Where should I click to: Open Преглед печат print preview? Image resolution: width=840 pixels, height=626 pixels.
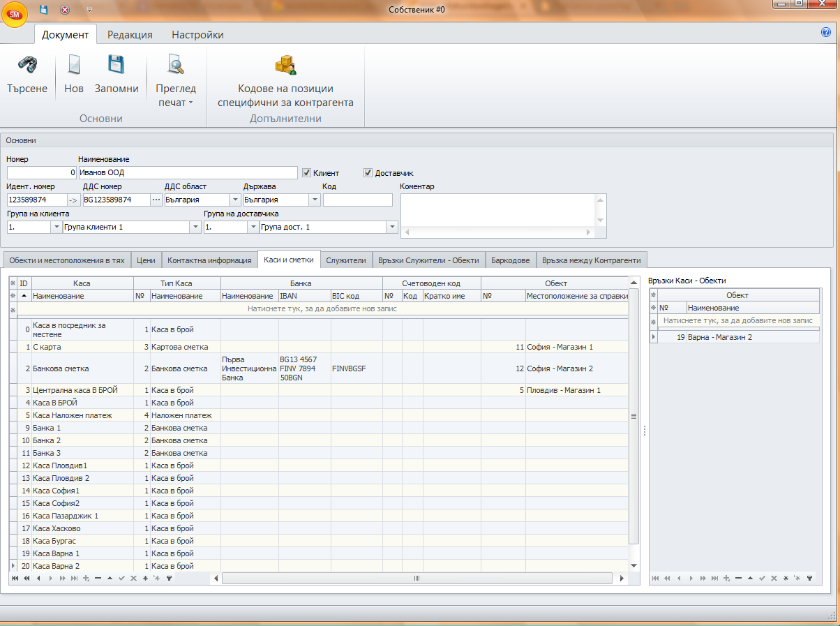pyautogui.click(x=176, y=81)
